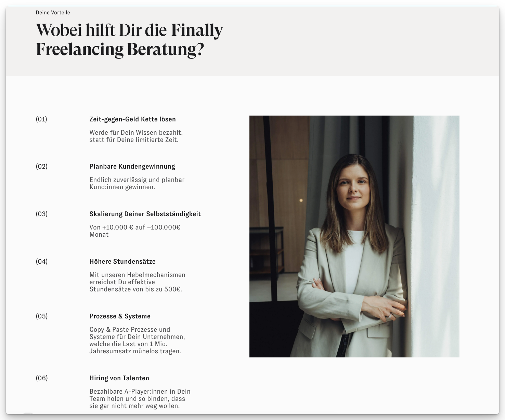Viewport: 505px width, 420px height.
Task: Click the number marker (01)
Action: click(41, 119)
